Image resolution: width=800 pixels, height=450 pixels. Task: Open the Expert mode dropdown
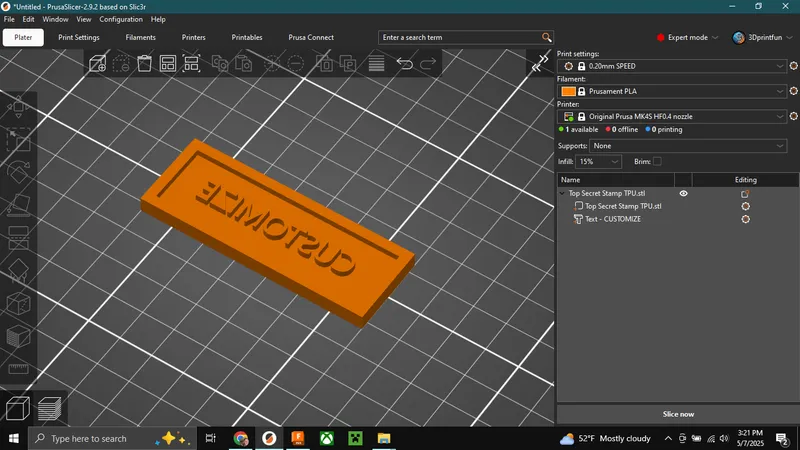tap(687, 37)
